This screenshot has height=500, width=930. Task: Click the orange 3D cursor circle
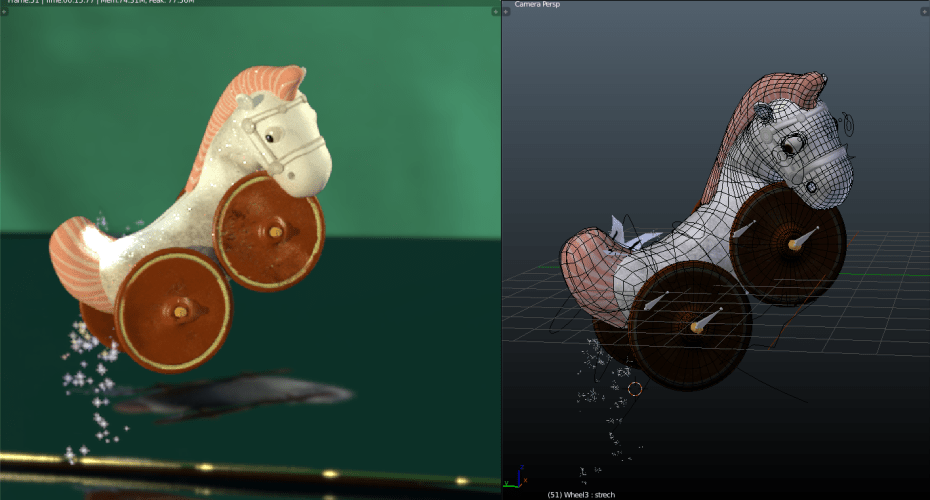pos(634,388)
